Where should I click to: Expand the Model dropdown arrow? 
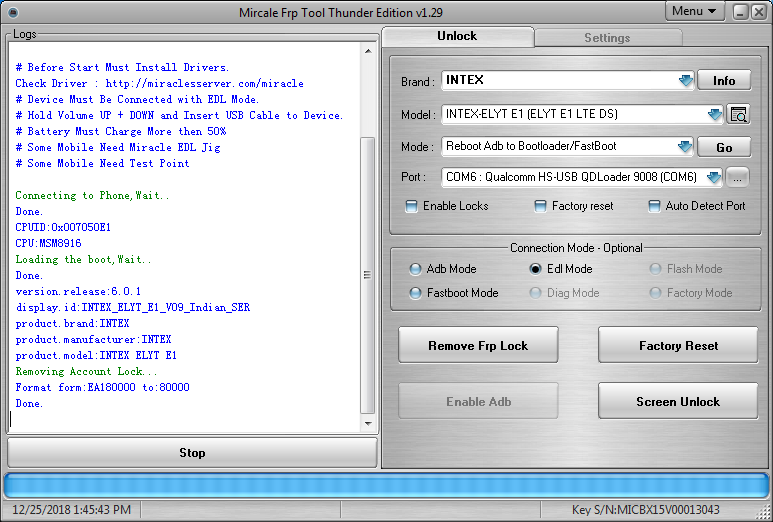pyautogui.click(x=714, y=115)
